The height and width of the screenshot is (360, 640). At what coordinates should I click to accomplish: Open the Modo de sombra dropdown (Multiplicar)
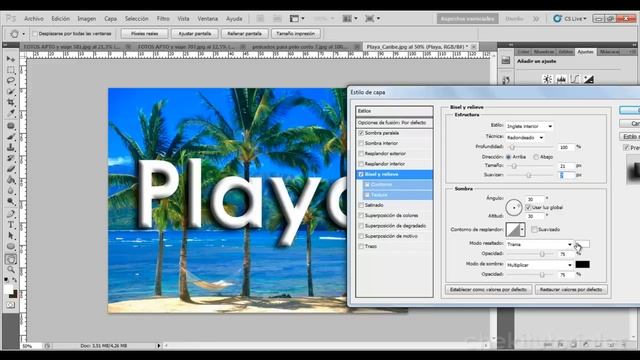click(x=539, y=265)
